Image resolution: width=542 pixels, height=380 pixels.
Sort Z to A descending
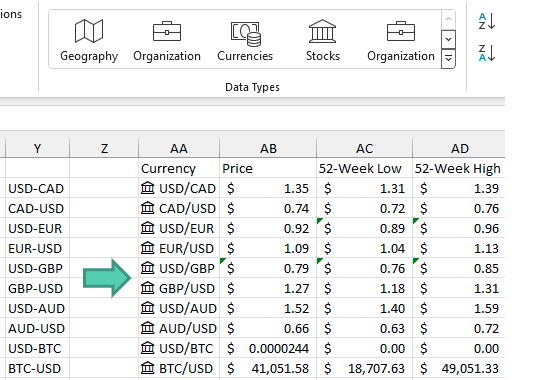pos(487,53)
